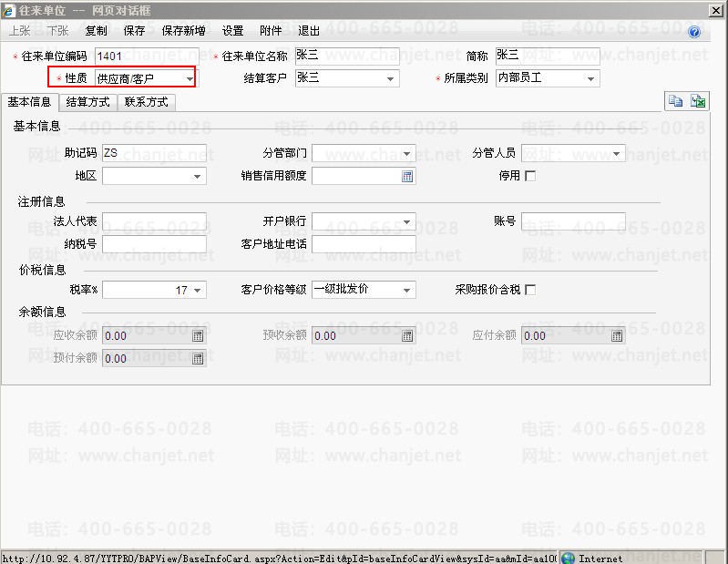Switch to the 联系方式 tab
Viewport: 728px width, 564px height.
pyautogui.click(x=147, y=102)
